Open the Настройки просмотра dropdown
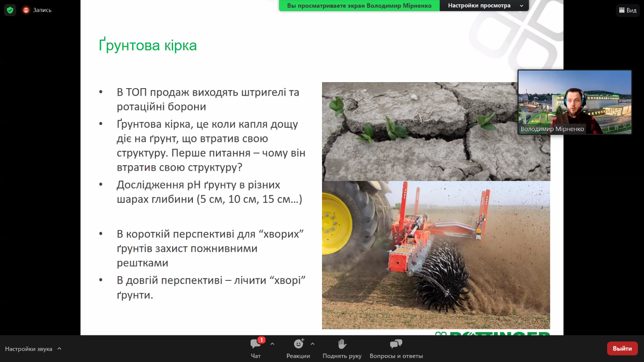 pos(484,6)
